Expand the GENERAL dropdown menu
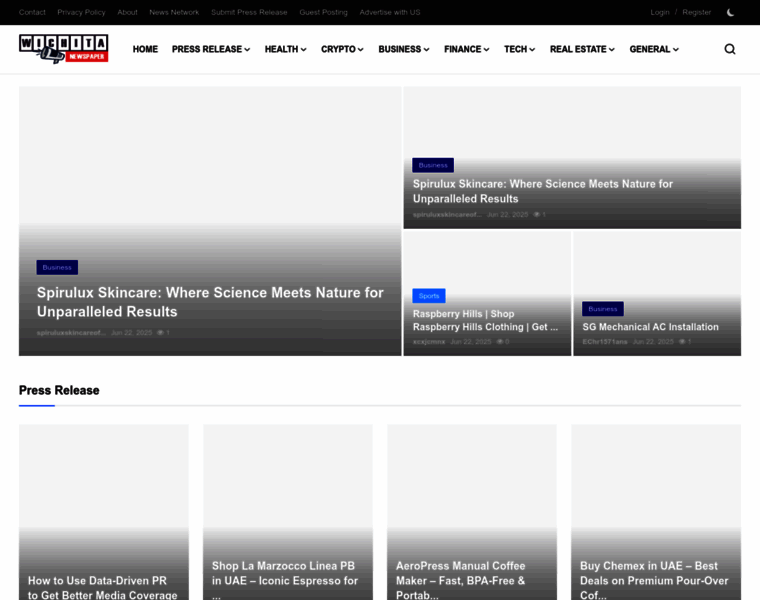Screen dimensions: 760x600 pos(654,49)
